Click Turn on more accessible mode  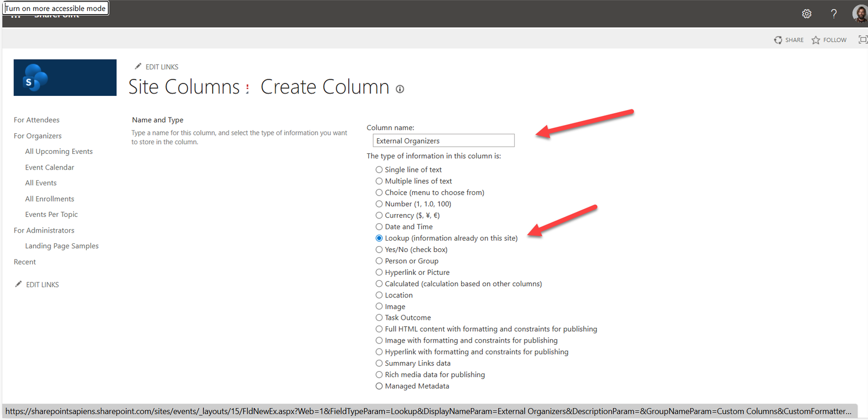(55, 9)
